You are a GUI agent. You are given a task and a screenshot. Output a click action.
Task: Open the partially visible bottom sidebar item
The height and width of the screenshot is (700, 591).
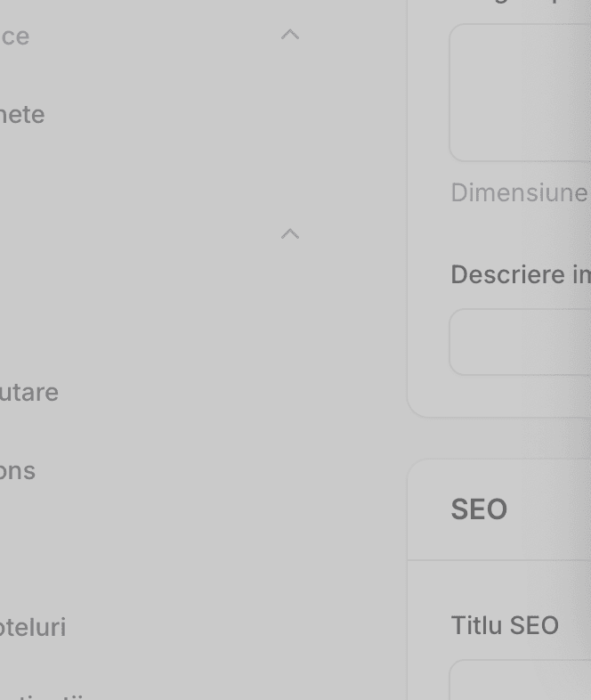click(45, 696)
